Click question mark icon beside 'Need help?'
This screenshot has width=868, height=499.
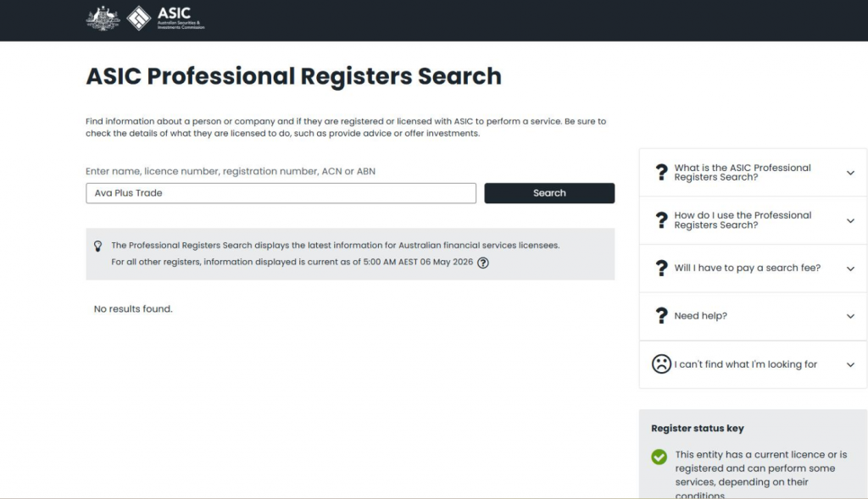coord(661,316)
